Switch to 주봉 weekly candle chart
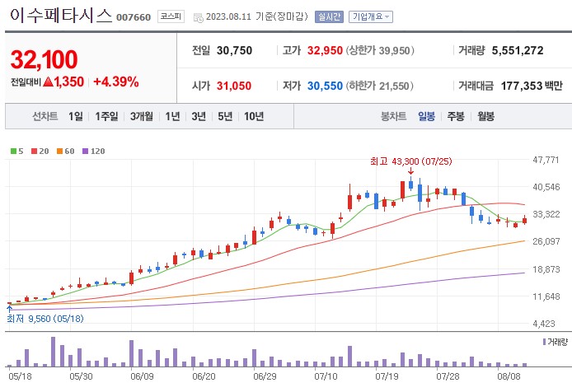This screenshot has width=572, height=392. click(x=456, y=116)
